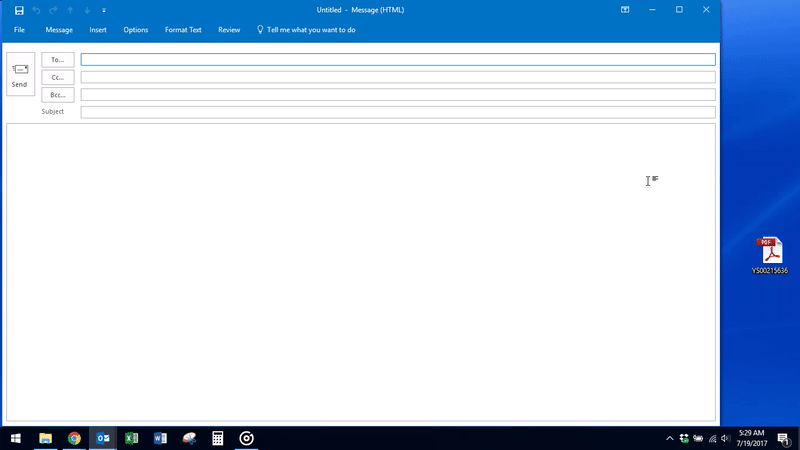Click inside the Cc address field

(x=398, y=77)
